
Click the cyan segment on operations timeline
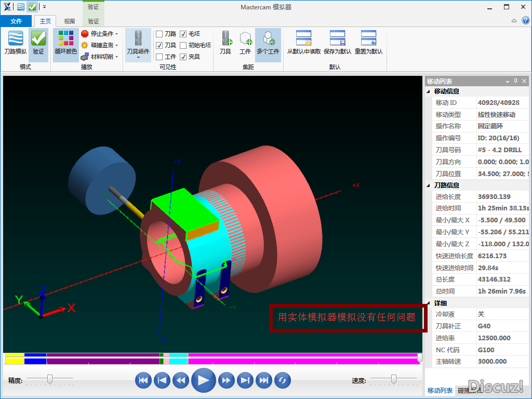click(x=179, y=358)
